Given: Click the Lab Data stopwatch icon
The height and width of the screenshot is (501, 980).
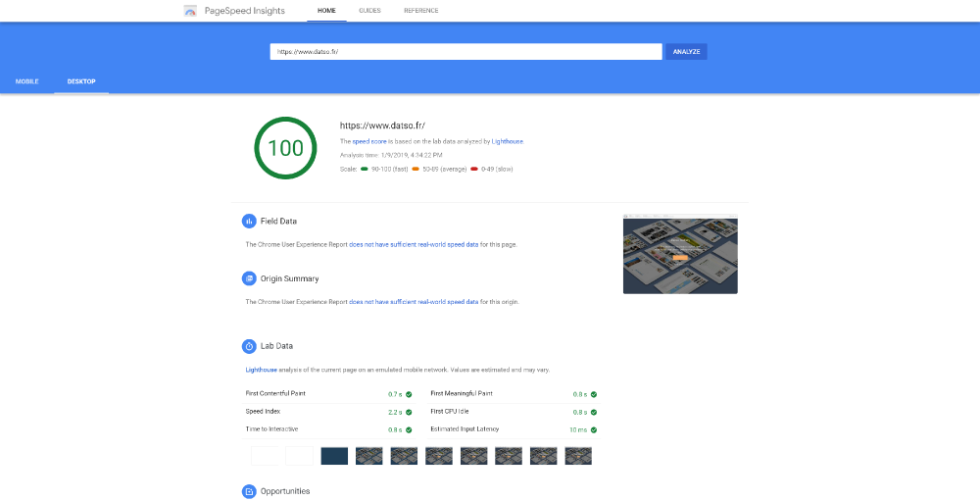Looking at the screenshot, I should (249, 346).
